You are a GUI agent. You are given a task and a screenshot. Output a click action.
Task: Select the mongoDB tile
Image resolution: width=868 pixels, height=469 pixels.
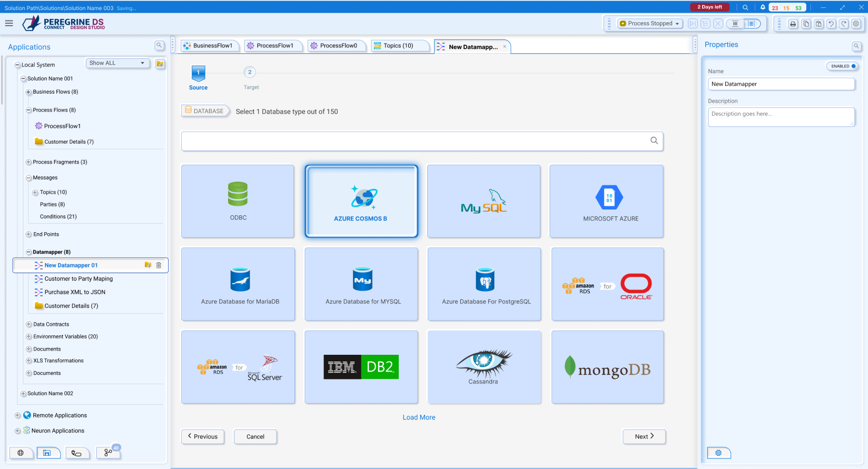608,367
